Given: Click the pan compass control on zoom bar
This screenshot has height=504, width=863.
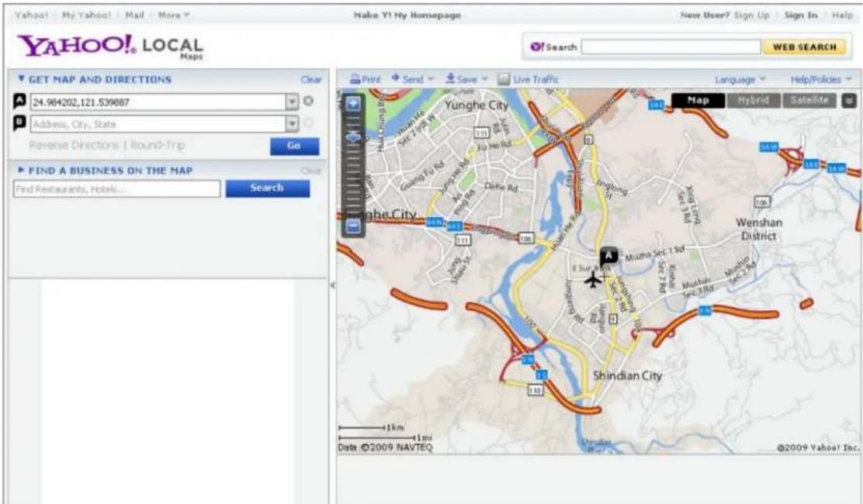Looking at the screenshot, I should coord(353,137).
